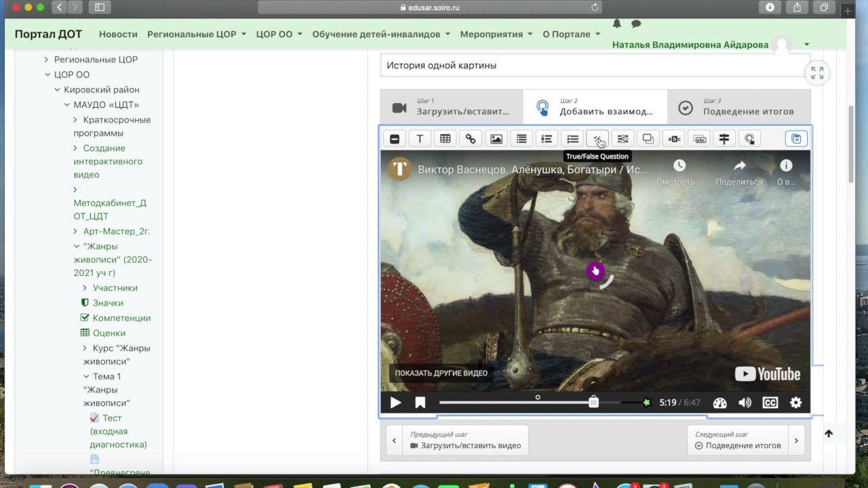Insert a Table interaction
The image size is (868, 488).
coord(446,139)
